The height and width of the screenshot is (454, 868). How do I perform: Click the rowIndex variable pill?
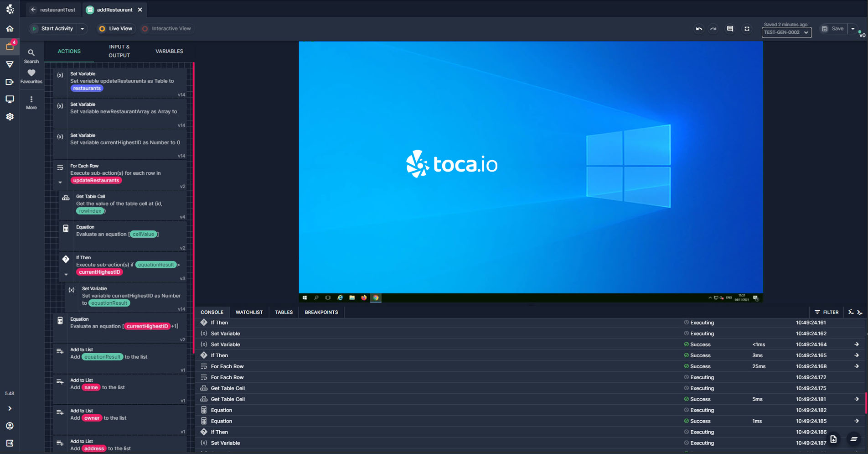coord(90,211)
